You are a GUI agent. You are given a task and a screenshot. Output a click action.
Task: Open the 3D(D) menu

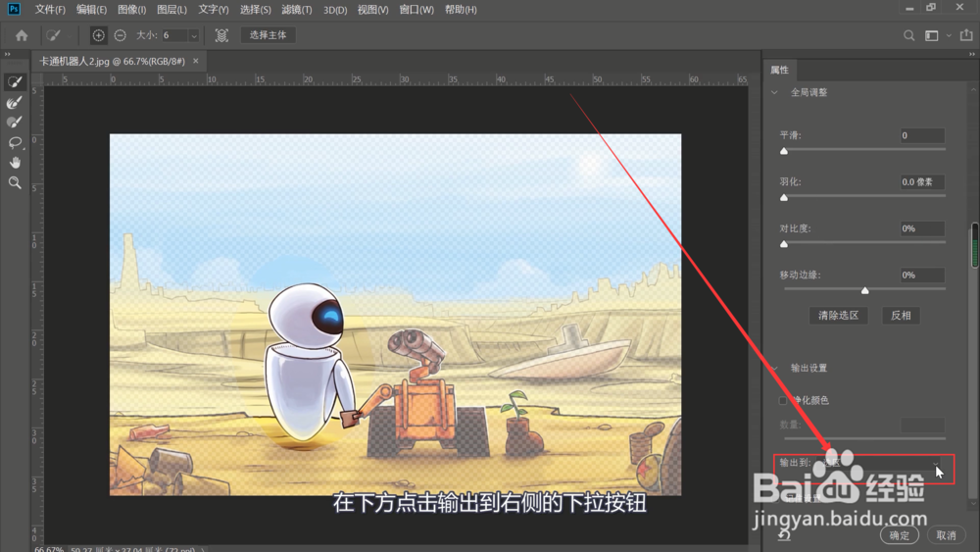335,10
